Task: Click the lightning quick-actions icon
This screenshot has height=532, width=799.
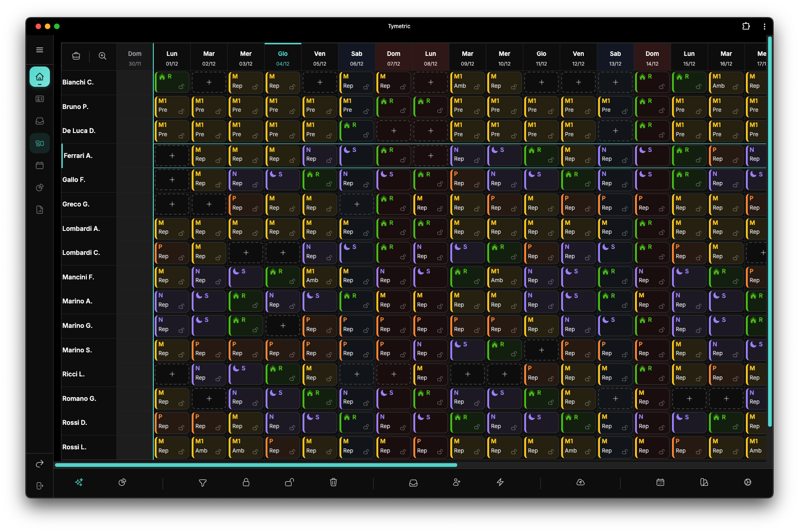Action: (x=500, y=482)
